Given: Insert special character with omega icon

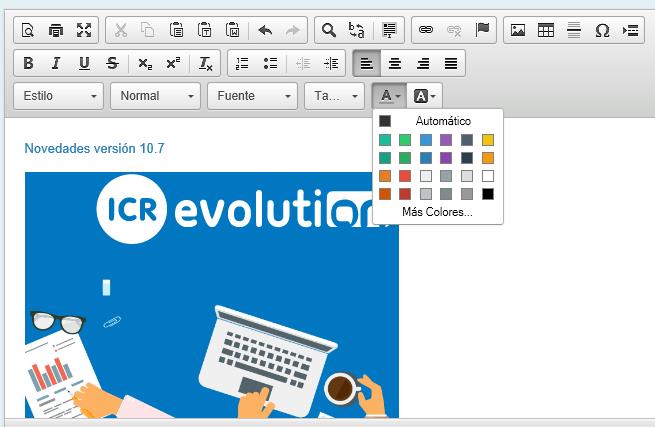Looking at the screenshot, I should tap(602, 30).
